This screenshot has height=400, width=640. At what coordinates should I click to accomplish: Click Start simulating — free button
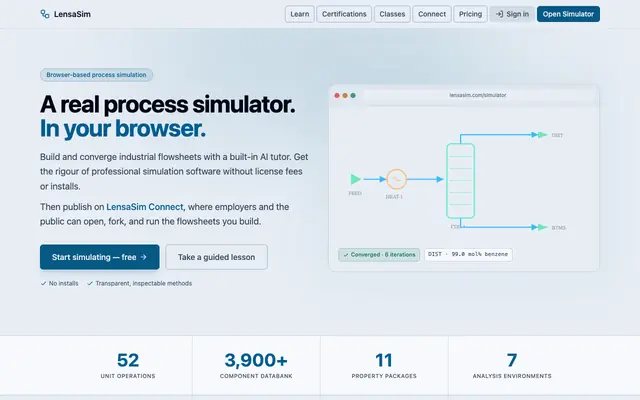click(x=100, y=257)
